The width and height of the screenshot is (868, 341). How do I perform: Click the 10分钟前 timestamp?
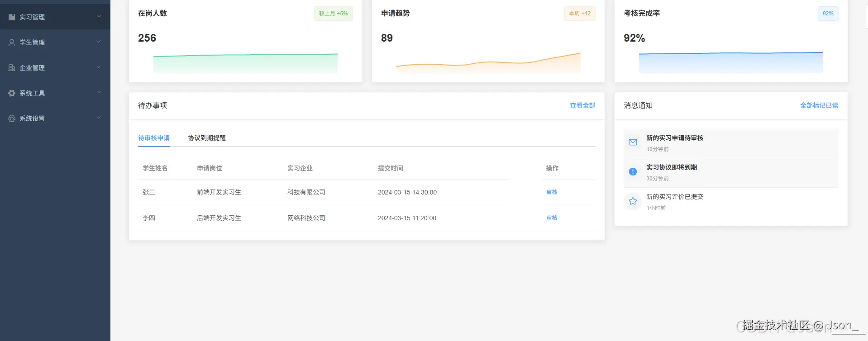coord(658,149)
